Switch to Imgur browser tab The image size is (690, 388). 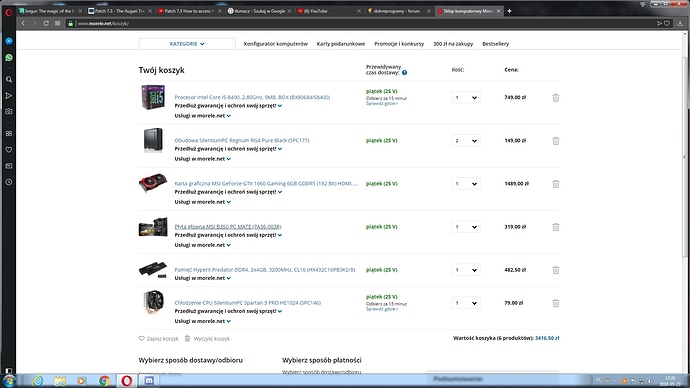coord(50,11)
